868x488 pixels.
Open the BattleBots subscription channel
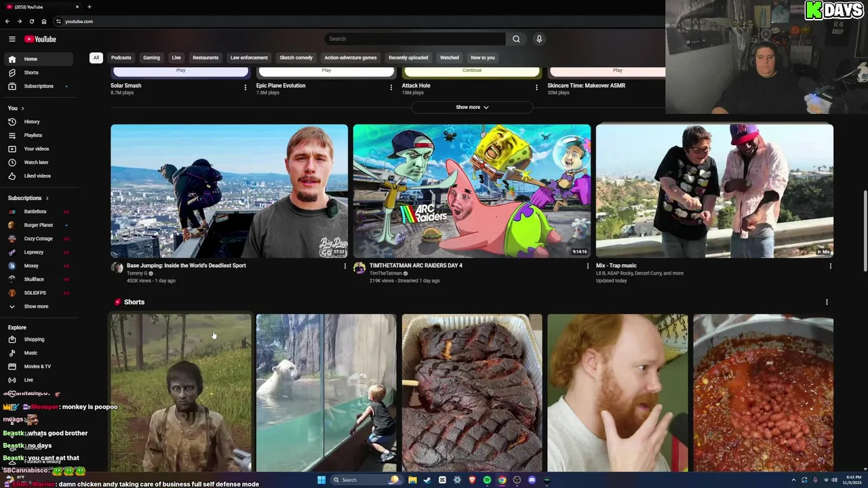[x=38, y=211]
